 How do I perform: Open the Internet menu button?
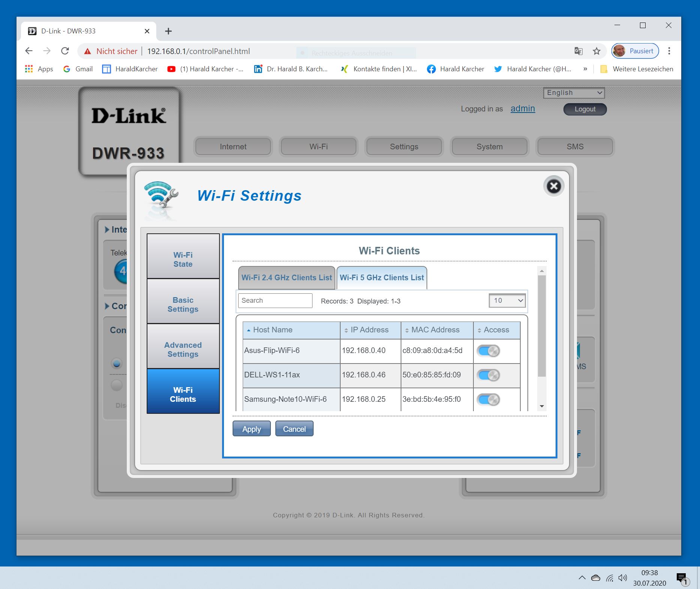pyautogui.click(x=233, y=147)
